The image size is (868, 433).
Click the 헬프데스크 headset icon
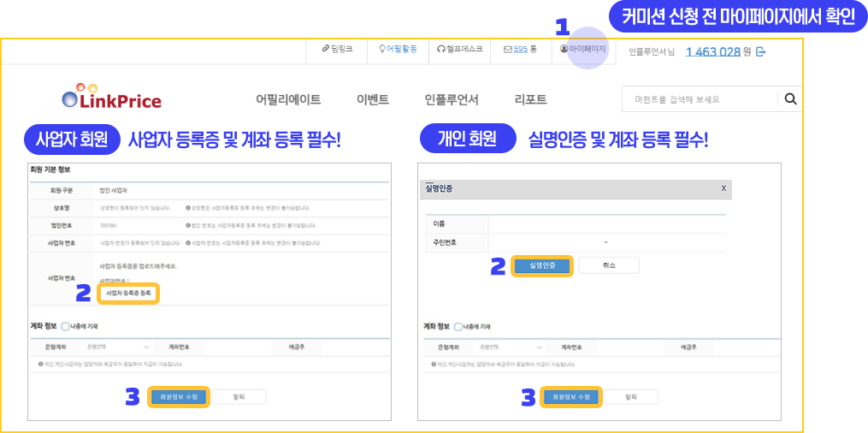[440, 49]
